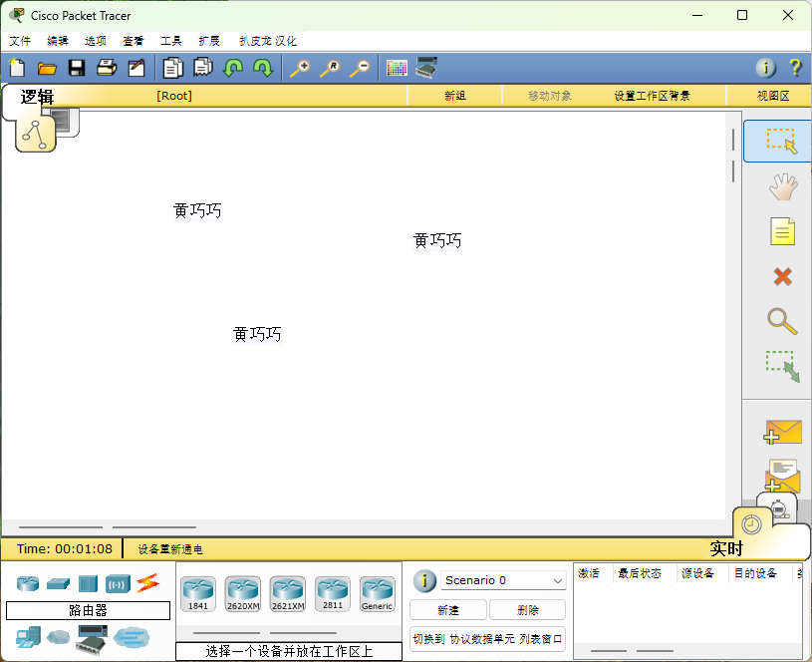Activate the Place Note tool
Screen dimensions: 812x662
(782, 231)
